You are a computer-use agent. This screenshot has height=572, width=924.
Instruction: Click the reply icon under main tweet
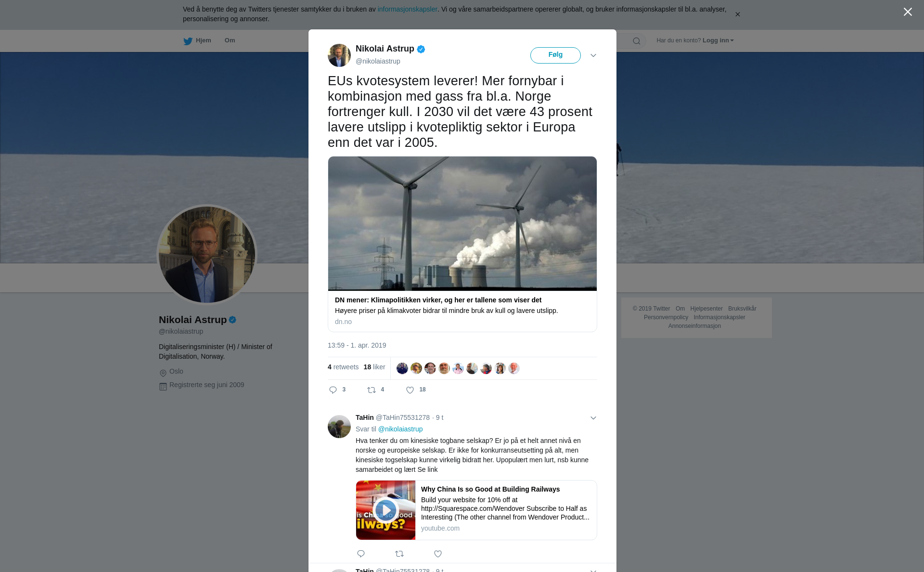[333, 390]
